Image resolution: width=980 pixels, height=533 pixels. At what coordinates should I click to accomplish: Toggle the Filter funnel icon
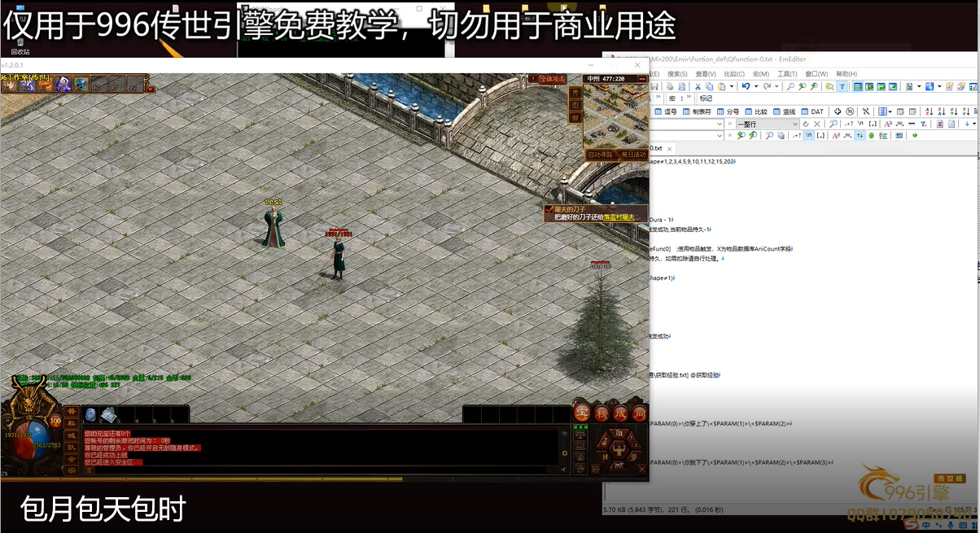tap(842, 86)
